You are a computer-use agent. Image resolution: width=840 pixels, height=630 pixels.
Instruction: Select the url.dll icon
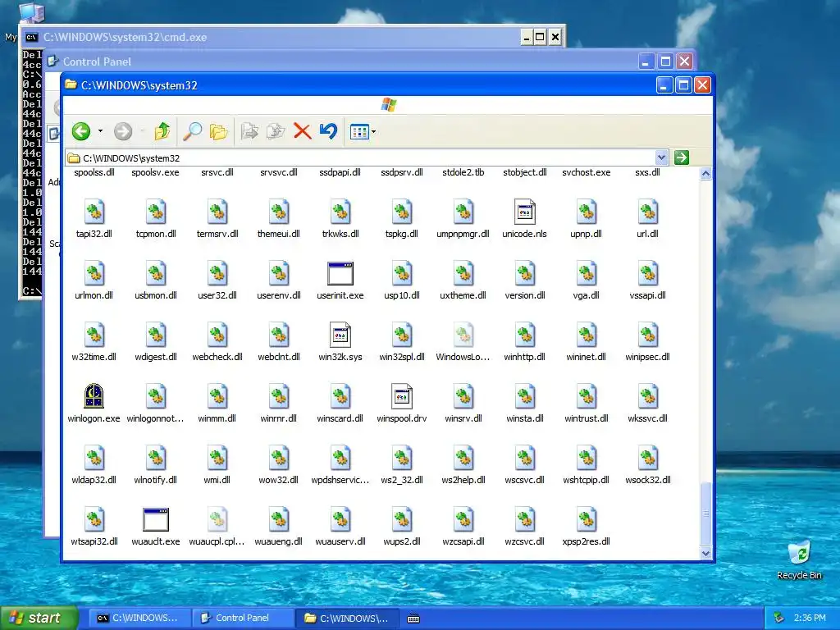click(x=648, y=212)
